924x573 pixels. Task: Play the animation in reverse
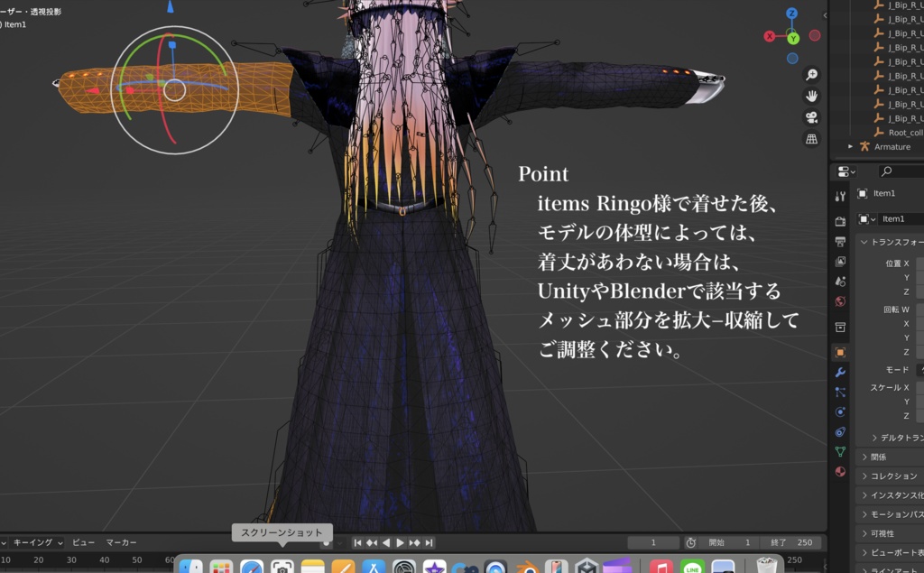coord(386,542)
